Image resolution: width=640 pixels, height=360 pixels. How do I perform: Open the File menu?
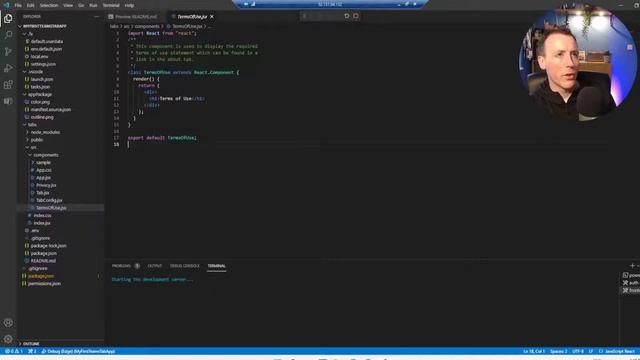click(18, 6)
